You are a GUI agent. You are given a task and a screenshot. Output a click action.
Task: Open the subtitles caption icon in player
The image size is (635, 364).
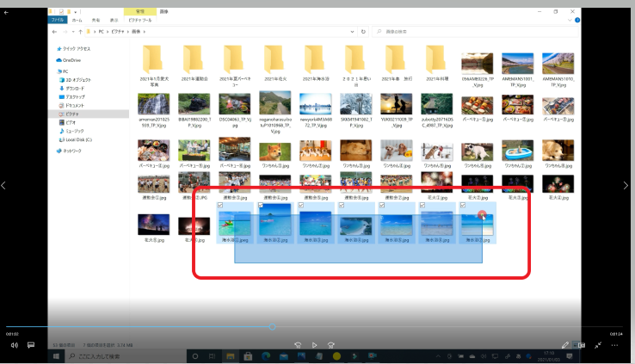(x=31, y=345)
